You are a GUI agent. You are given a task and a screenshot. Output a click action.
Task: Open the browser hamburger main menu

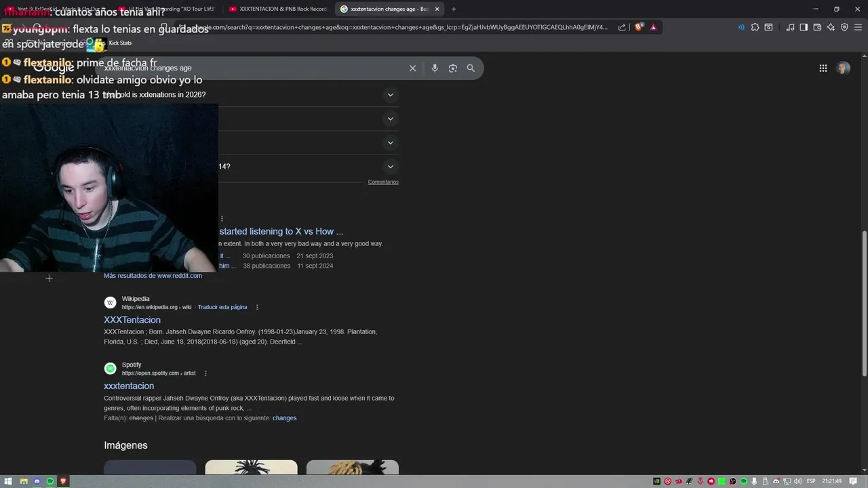tap(858, 27)
